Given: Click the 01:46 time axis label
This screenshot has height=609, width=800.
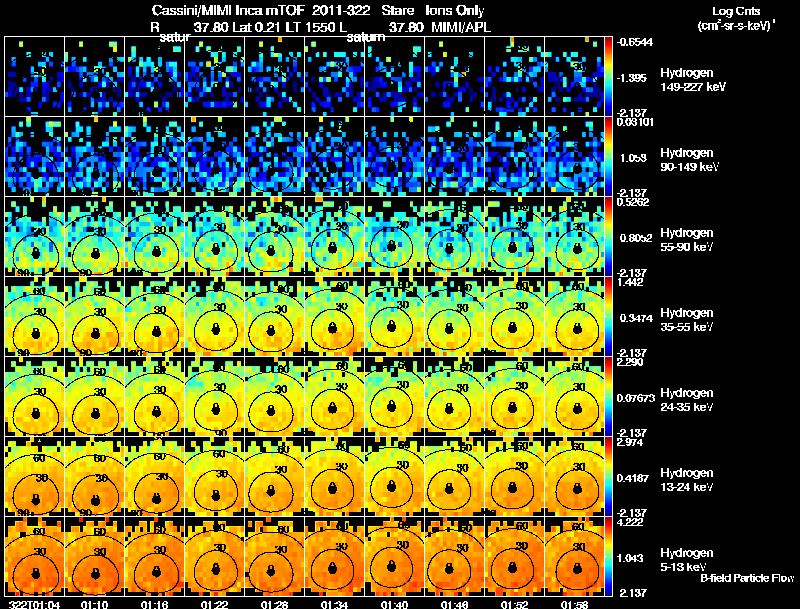Looking at the screenshot, I should (x=454, y=604).
